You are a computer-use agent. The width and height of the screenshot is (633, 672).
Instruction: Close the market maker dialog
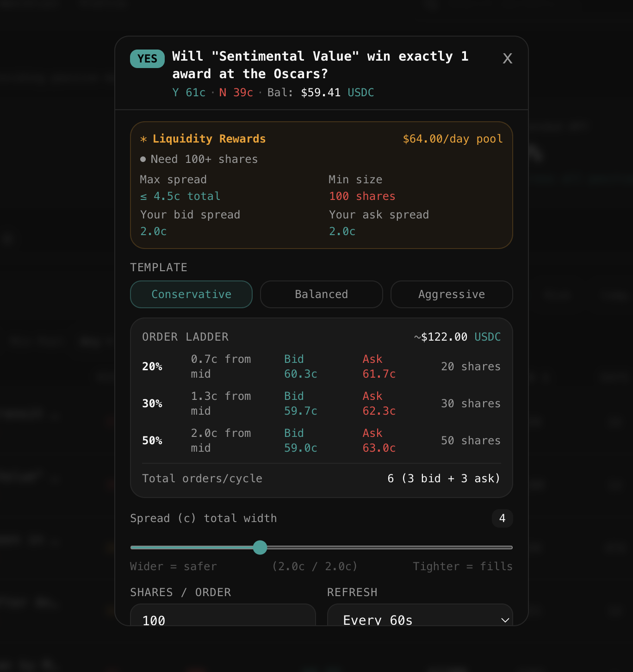507,58
